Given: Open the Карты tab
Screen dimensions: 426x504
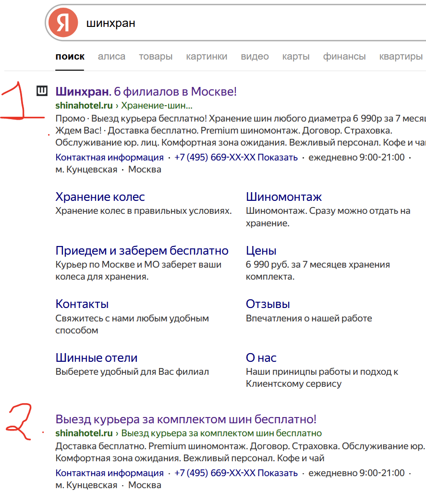Looking at the screenshot, I should point(296,57).
